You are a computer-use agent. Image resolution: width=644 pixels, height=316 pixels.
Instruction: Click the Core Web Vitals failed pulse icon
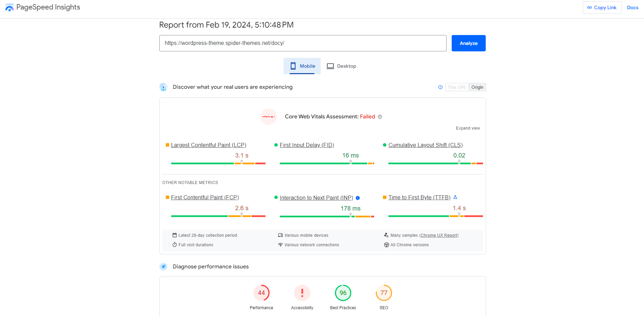point(269,117)
